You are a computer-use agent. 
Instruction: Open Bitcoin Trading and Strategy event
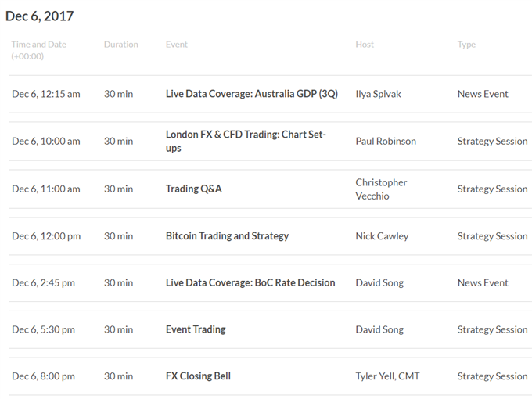coord(227,235)
